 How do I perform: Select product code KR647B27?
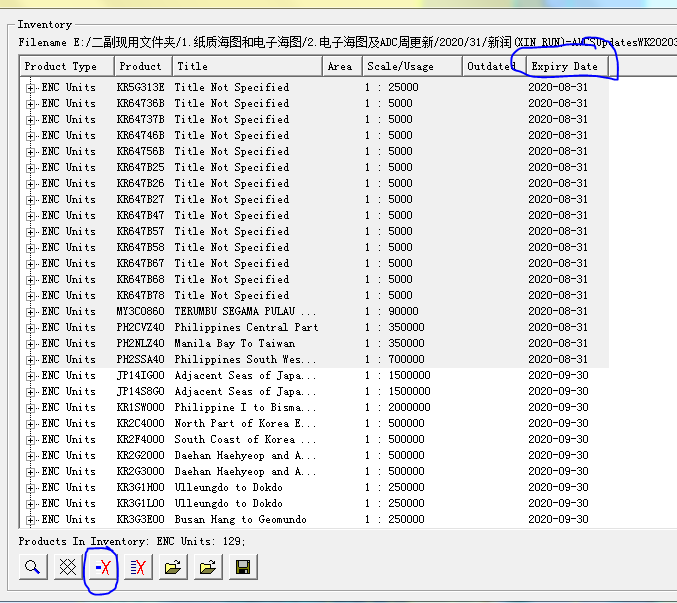click(140, 199)
